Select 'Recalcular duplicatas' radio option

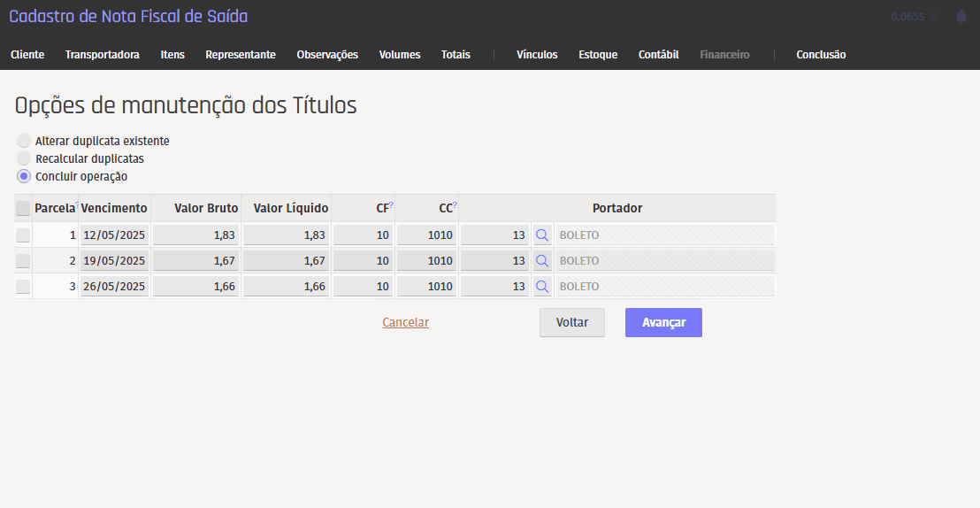pyautogui.click(x=24, y=158)
